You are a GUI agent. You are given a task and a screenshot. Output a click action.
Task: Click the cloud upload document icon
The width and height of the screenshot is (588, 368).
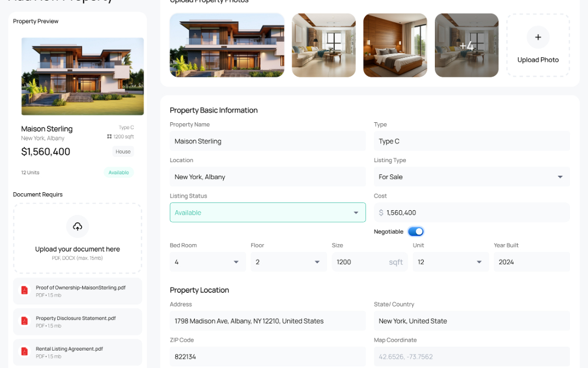click(77, 226)
